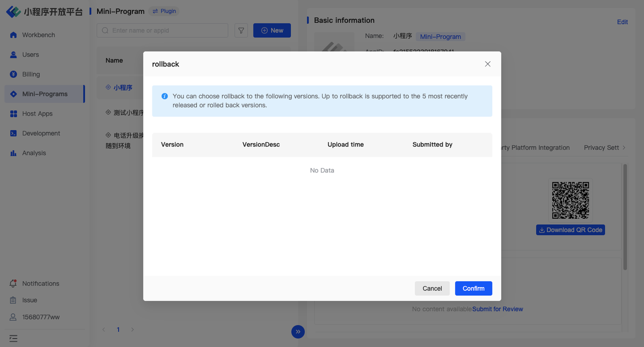Create a New mini-program

point(272,30)
